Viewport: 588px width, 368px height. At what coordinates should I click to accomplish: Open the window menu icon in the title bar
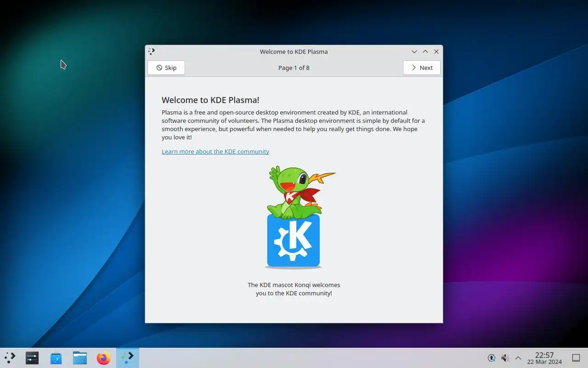click(152, 52)
